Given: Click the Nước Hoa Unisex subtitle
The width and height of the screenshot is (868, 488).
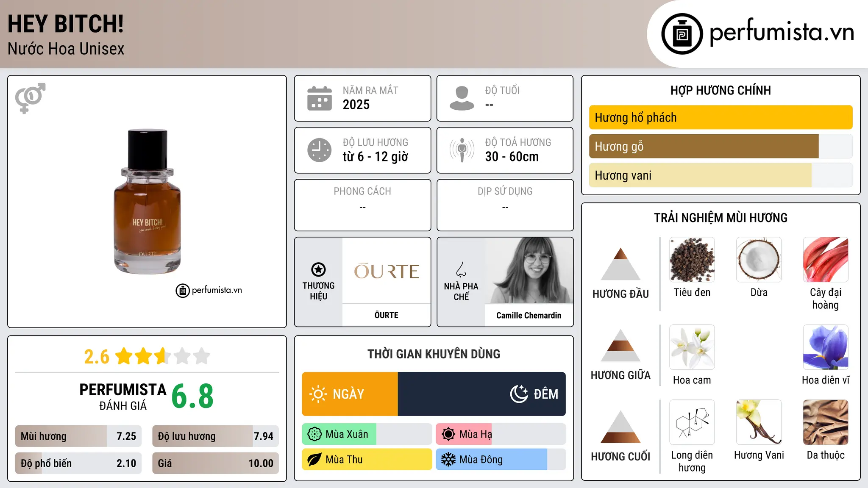Looking at the screenshot, I should tap(66, 49).
